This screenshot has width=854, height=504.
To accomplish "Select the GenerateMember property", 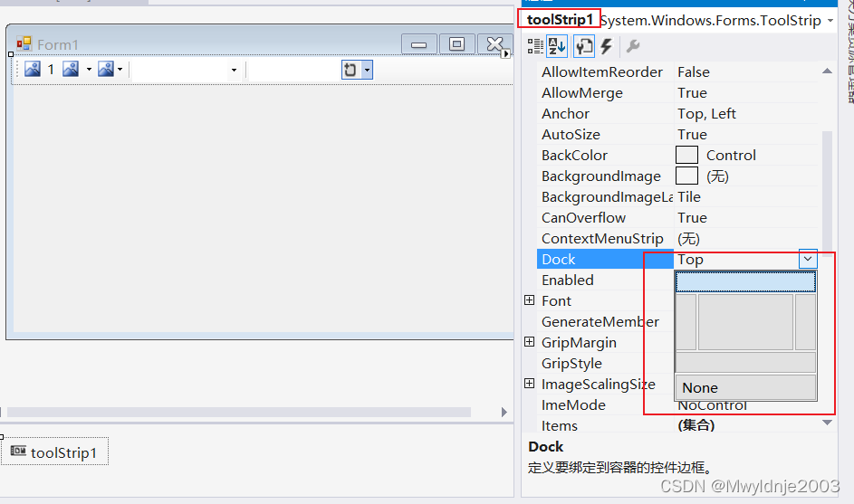I will pyautogui.click(x=600, y=321).
